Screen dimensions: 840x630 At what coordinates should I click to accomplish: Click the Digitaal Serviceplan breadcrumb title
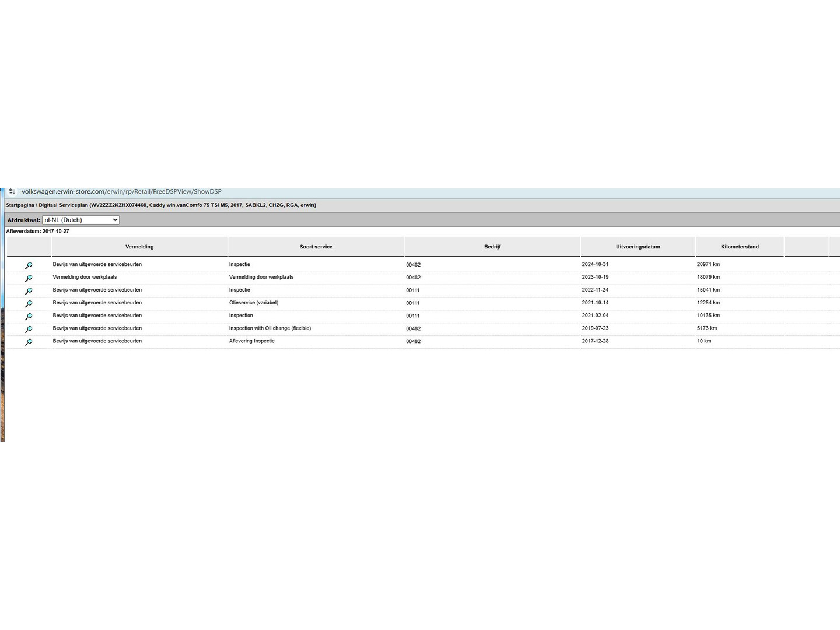pos(63,205)
